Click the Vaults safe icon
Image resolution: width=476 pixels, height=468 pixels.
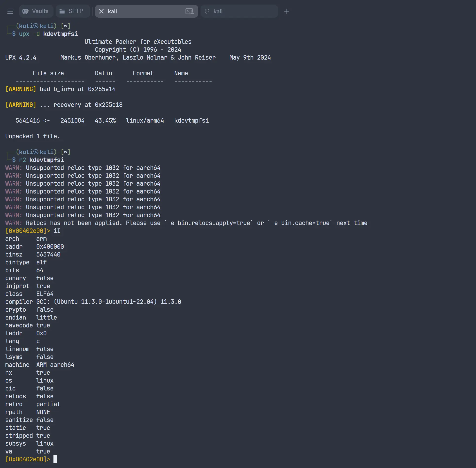(x=25, y=11)
